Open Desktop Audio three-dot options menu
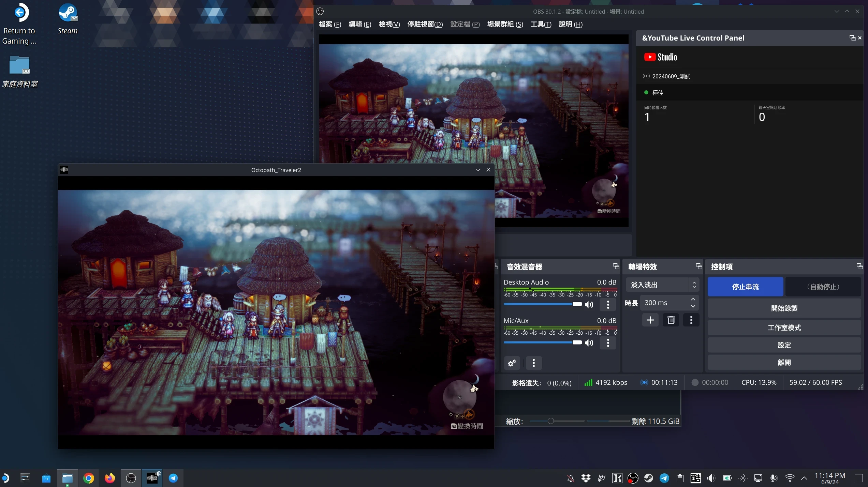This screenshot has width=868, height=487. coord(608,304)
